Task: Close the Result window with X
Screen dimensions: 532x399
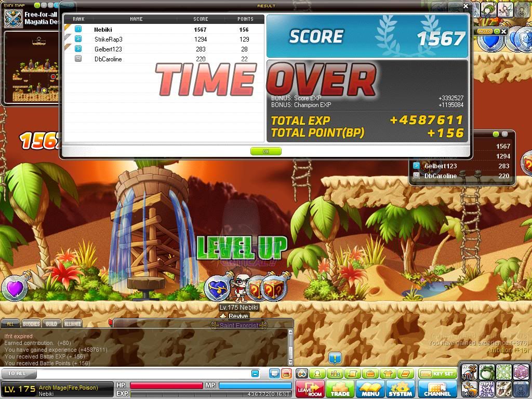Action: pyautogui.click(x=466, y=6)
